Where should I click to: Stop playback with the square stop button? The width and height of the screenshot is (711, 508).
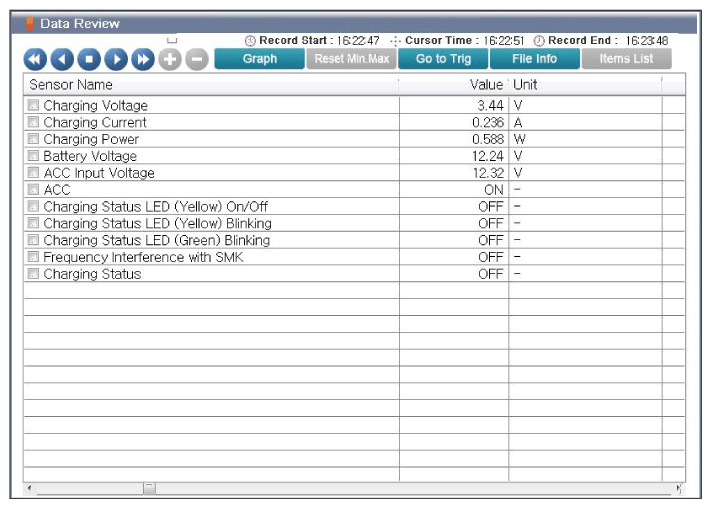[x=89, y=59]
